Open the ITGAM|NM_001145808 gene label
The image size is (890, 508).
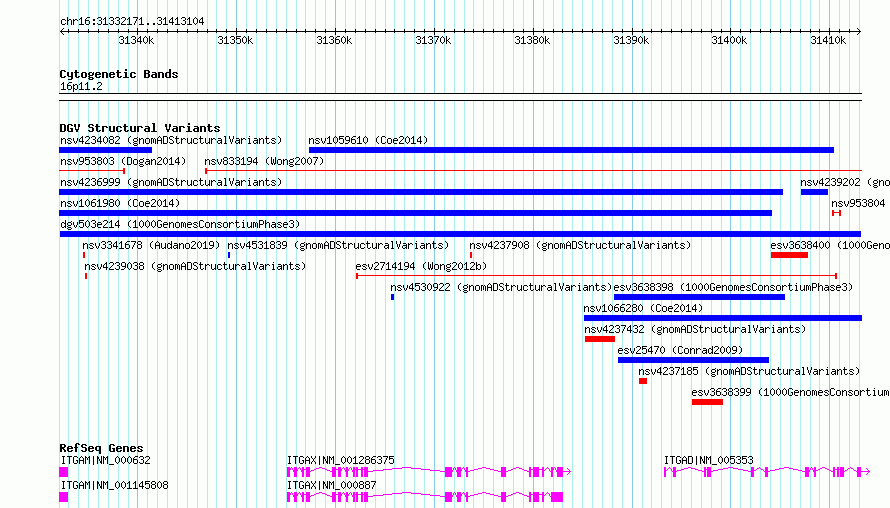(x=115, y=486)
